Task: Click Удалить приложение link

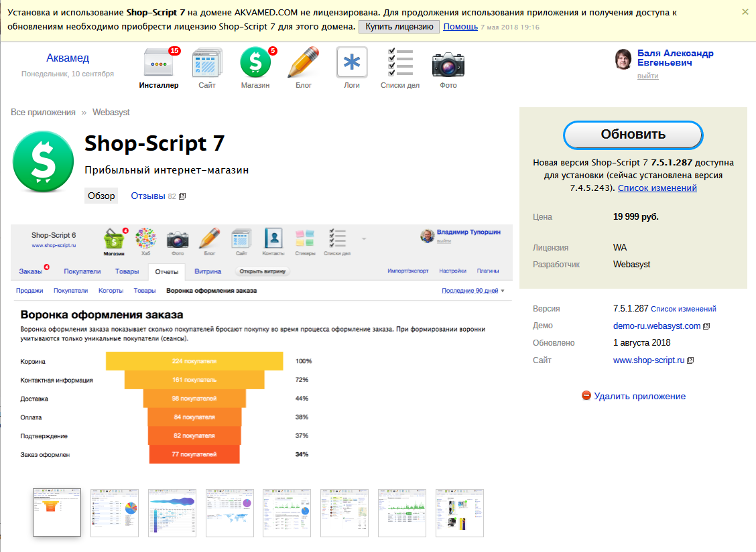Action: tap(639, 396)
